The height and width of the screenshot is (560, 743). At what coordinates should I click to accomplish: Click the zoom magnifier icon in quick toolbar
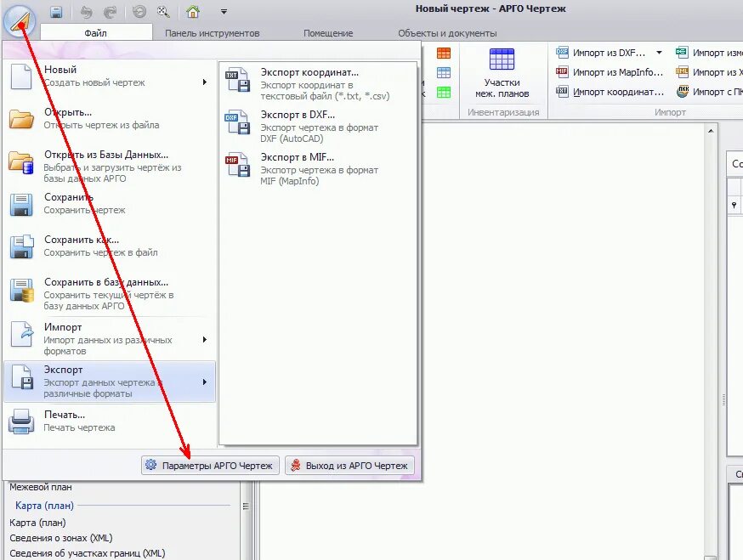(x=163, y=11)
